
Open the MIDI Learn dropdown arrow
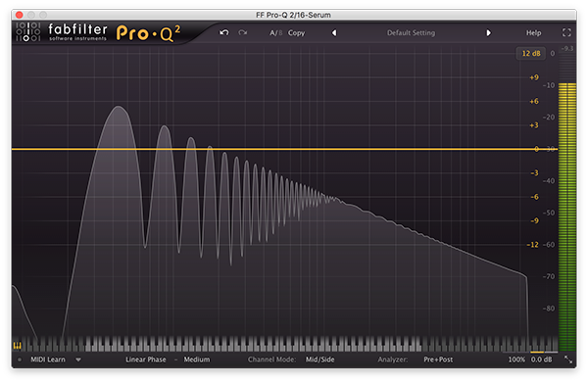click(x=78, y=359)
